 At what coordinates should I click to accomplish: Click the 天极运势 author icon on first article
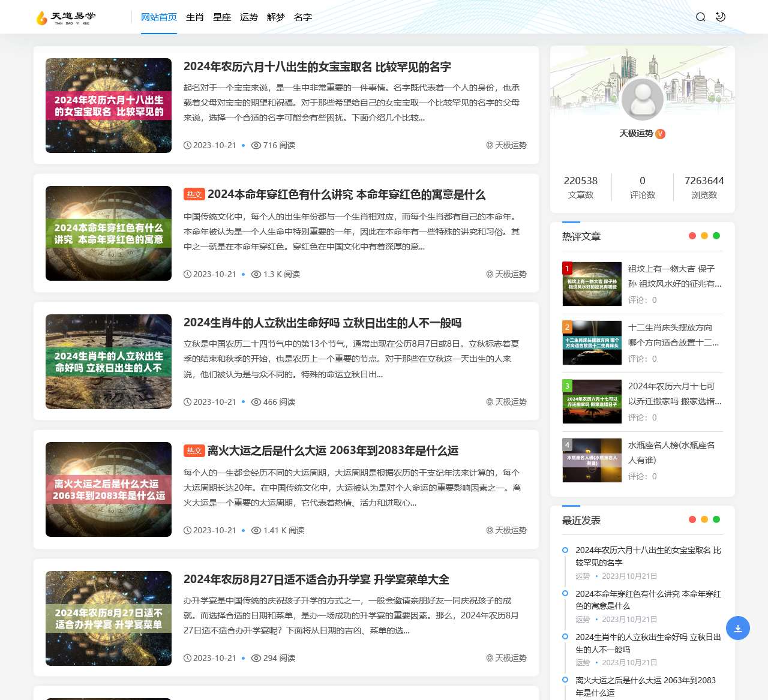pyautogui.click(x=488, y=145)
